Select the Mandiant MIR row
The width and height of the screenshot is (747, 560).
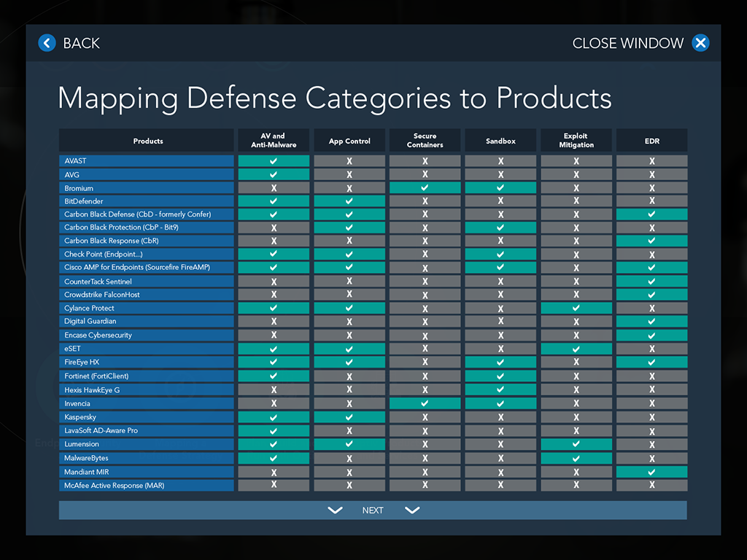(x=146, y=472)
